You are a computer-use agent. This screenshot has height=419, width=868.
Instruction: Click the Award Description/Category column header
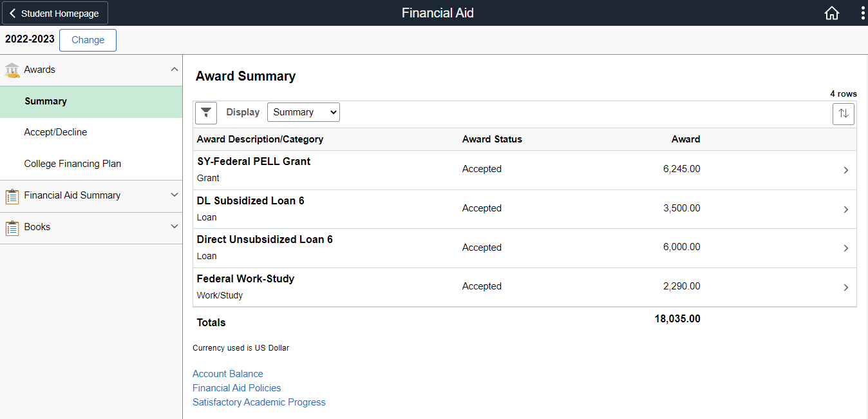(260, 139)
